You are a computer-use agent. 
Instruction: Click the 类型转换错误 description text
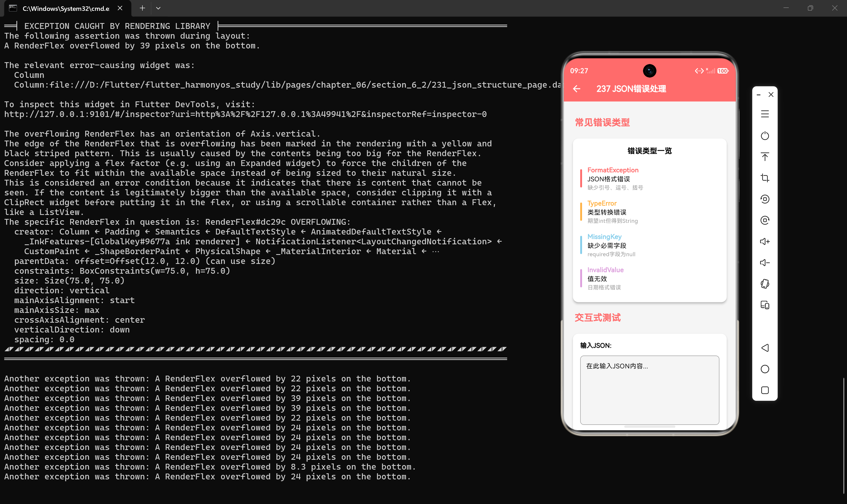point(607,212)
